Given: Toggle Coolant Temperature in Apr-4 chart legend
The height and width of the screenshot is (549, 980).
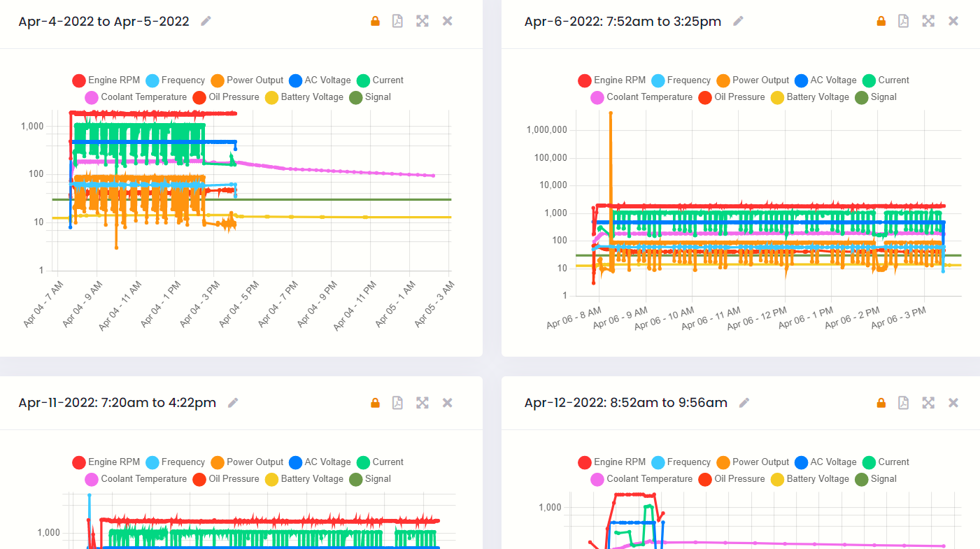Looking at the screenshot, I should pyautogui.click(x=136, y=97).
